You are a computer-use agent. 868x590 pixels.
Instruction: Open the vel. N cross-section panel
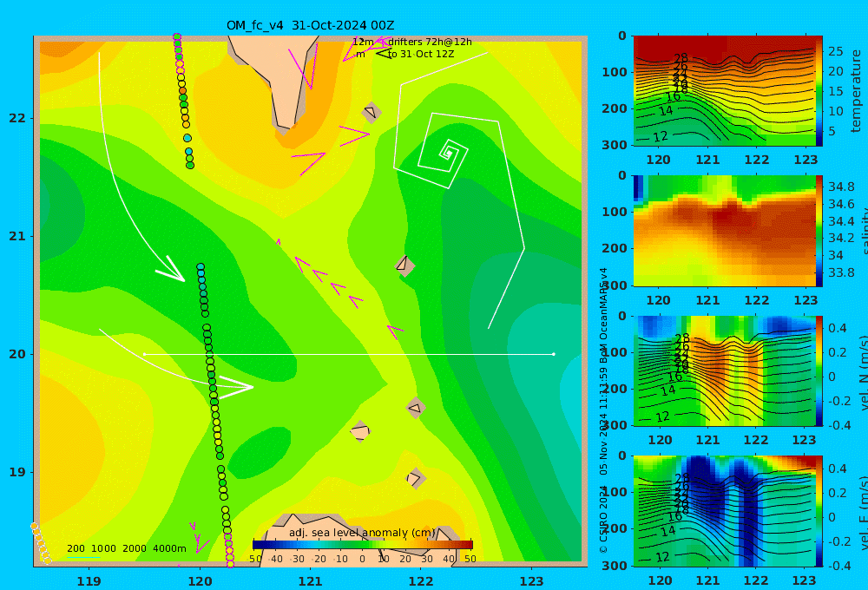click(x=724, y=370)
